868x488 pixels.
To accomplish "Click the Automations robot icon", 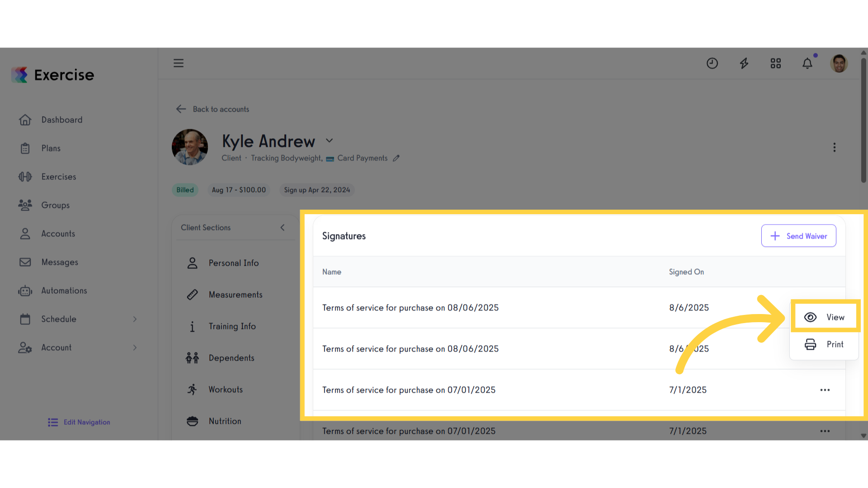I will click(x=25, y=291).
